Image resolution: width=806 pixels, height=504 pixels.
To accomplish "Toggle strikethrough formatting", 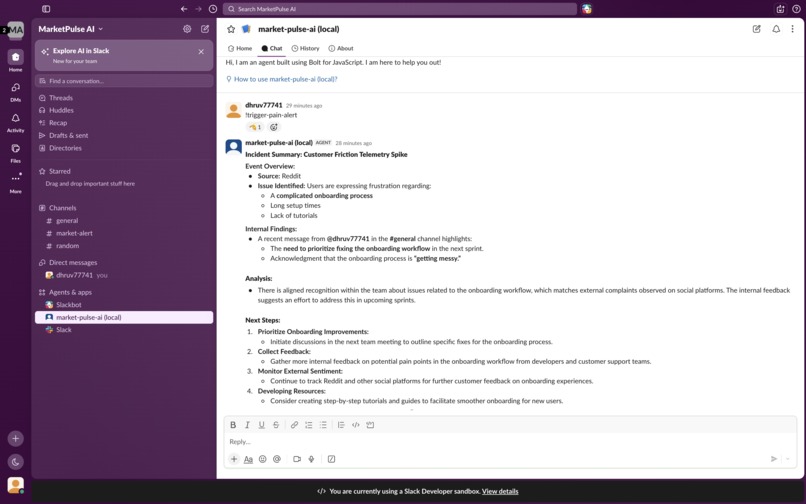I will (276, 425).
